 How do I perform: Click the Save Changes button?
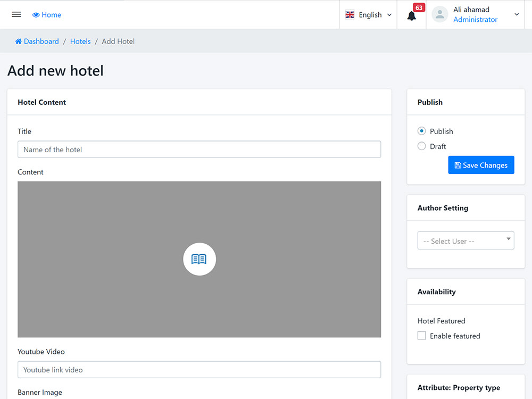pyautogui.click(x=481, y=165)
